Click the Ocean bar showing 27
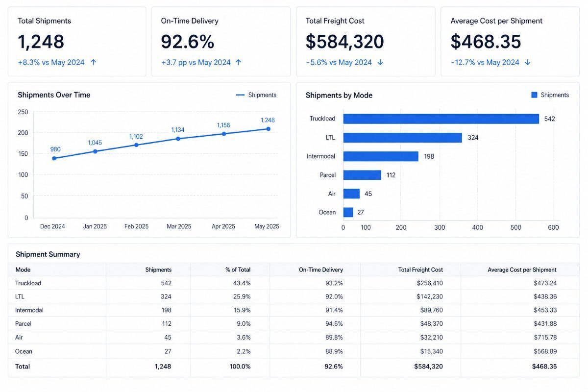588x392 pixels. [x=348, y=212]
